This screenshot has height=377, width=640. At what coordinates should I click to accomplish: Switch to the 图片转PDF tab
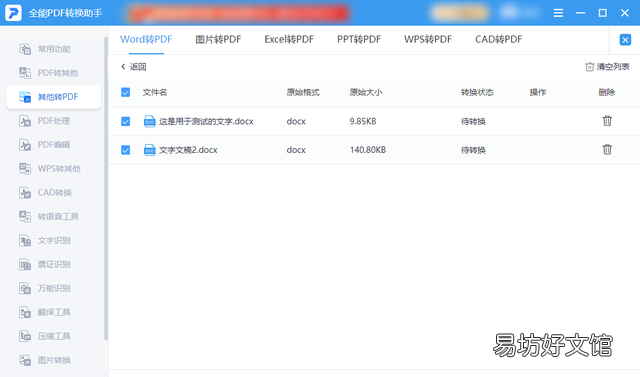218,40
